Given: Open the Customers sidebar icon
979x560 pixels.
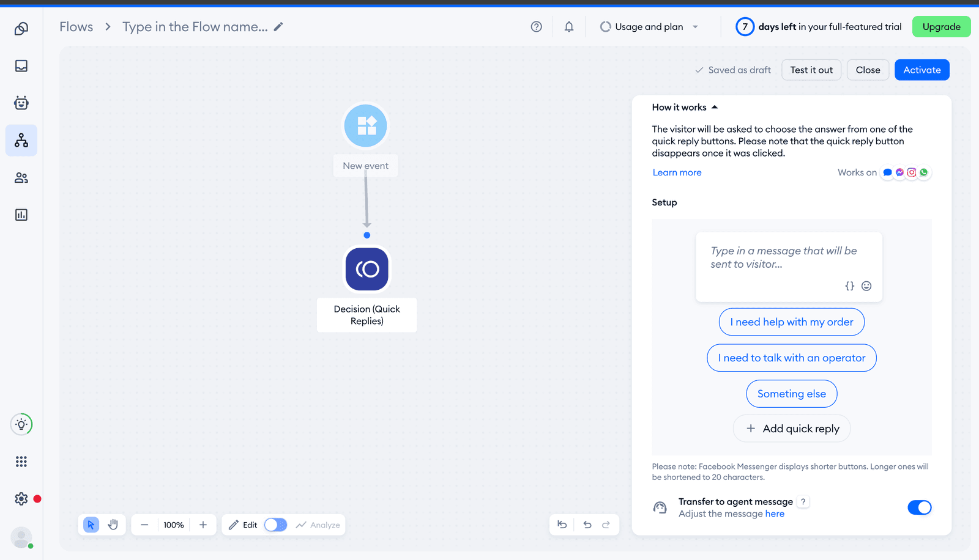Looking at the screenshot, I should click(21, 178).
